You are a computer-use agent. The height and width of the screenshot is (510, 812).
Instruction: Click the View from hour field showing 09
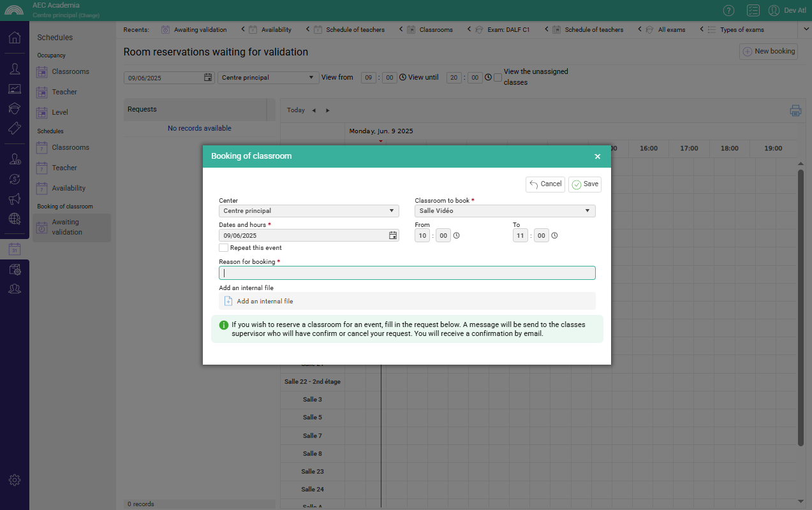[x=369, y=77]
